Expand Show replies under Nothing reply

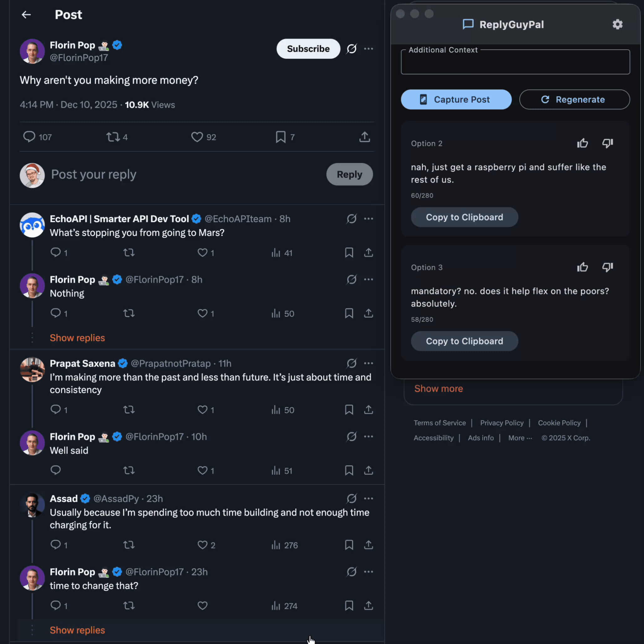(77, 338)
